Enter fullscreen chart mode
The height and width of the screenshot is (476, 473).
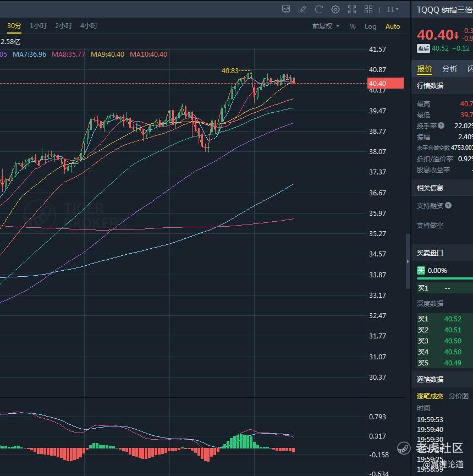click(x=352, y=9)
